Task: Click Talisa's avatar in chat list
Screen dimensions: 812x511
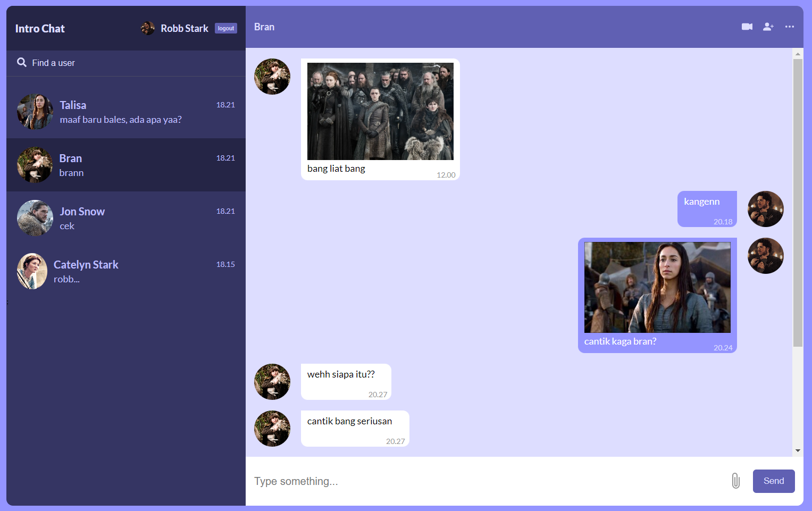Action: coord(35,112)
